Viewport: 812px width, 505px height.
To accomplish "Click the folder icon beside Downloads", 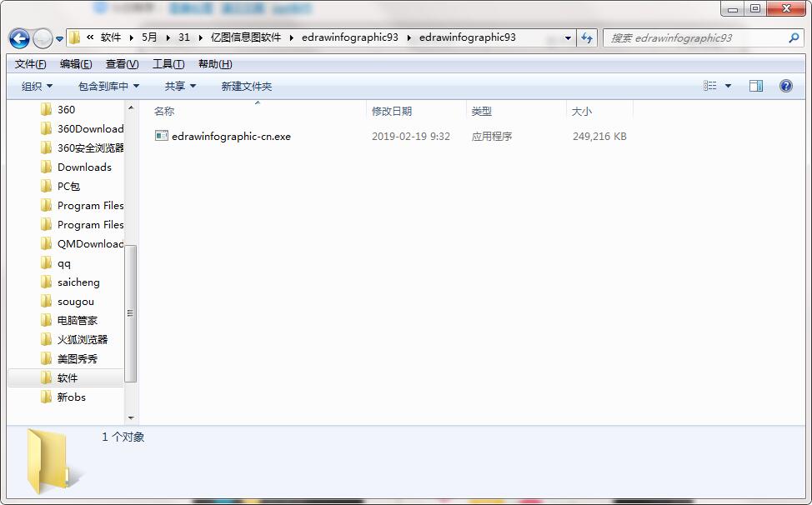I will 47,167.
